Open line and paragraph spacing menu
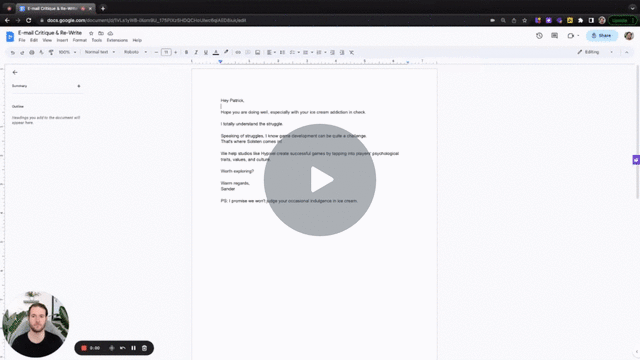Viewport: 640px width, 360px height. click(282, 52)
